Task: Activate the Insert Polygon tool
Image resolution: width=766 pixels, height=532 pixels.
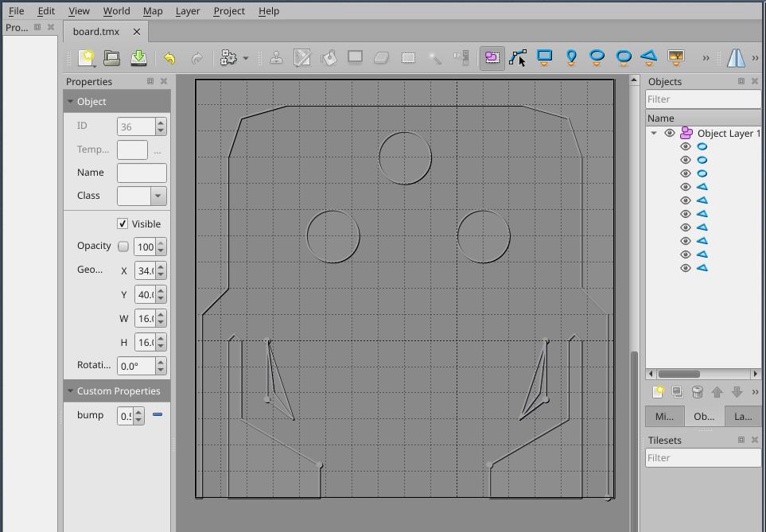Action: [x=649, y=58]
